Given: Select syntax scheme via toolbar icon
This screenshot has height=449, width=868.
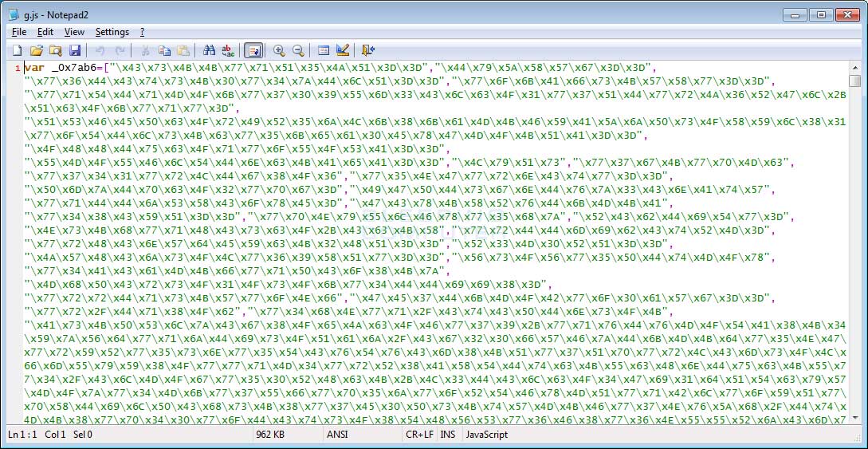Looking at the screenshot, I should [x=324, y=50].
